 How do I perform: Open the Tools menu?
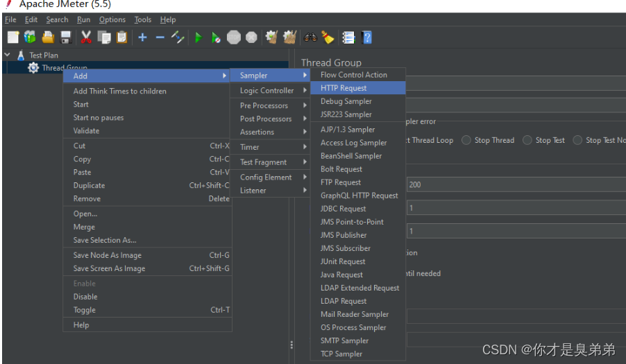click(x=142, y=19)
